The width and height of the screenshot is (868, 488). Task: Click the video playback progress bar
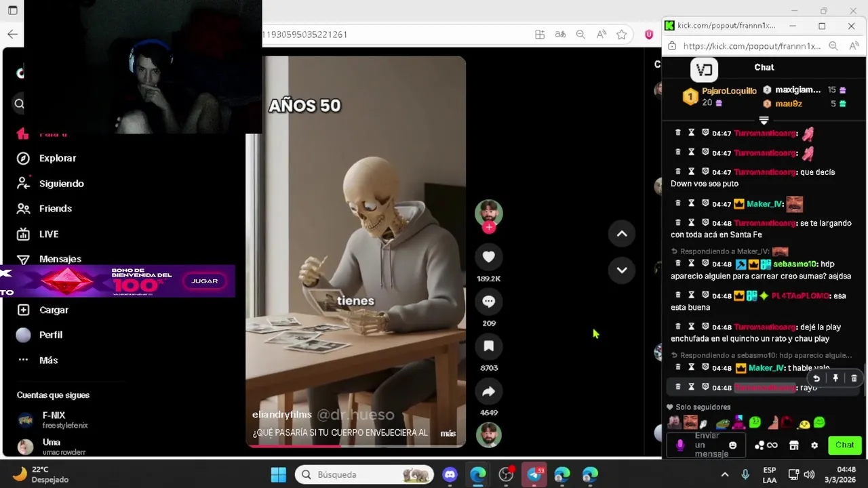(x=355, y=445)
